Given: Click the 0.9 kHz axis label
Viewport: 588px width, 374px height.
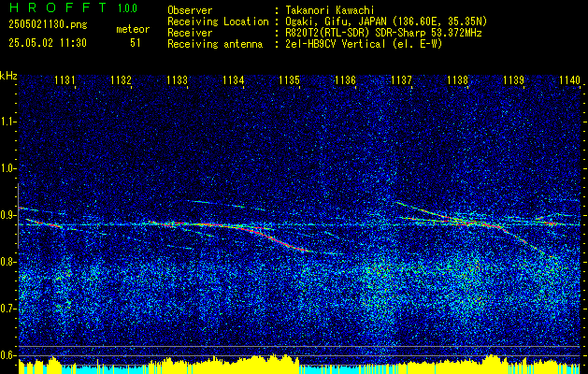Looking at the screenshot, I should (7, 215).
